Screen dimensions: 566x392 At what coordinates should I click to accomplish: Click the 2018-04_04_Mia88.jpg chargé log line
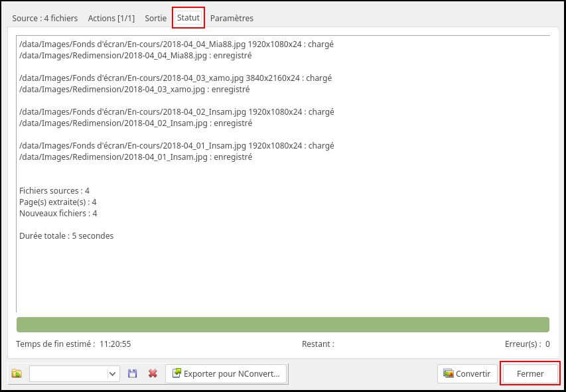(177, 44)
